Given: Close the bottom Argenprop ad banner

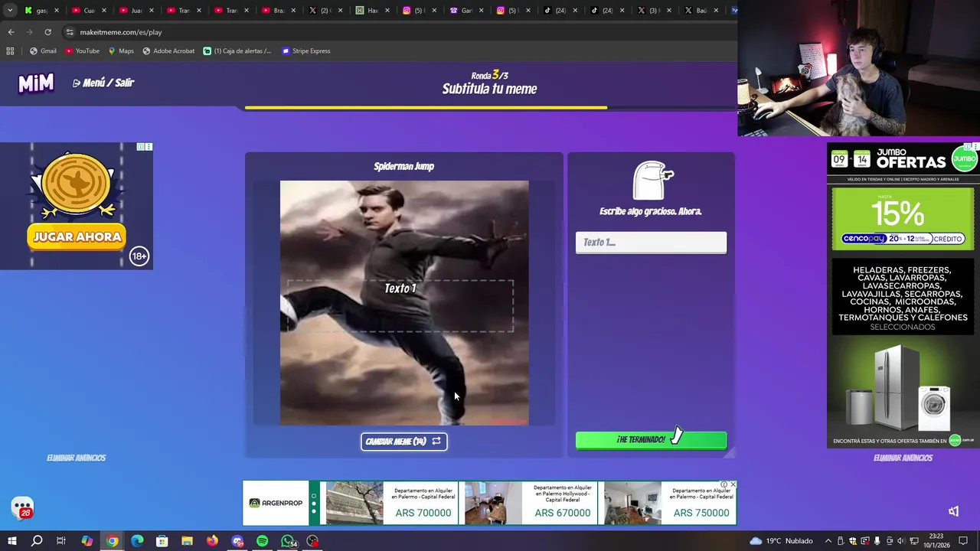Looking at the screenshot, I should point(733,484).
